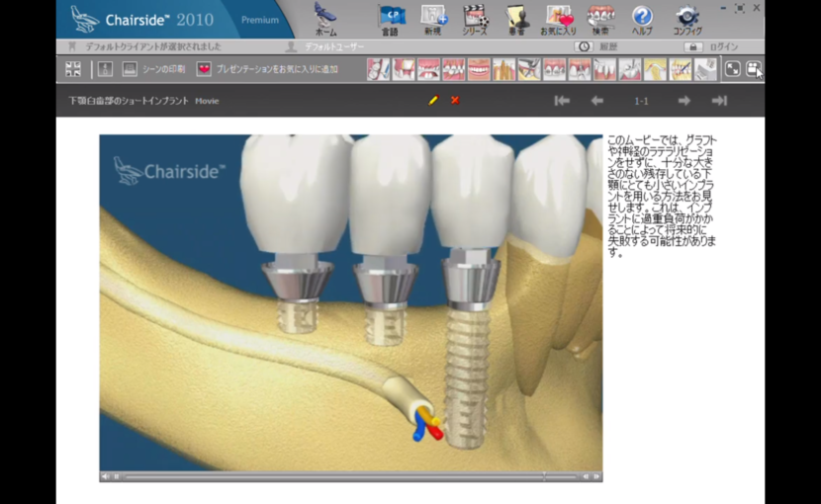Viewport: 821px width, 504px height.
Task: Jump to the last scene arrow
Action: click(719, 101)
